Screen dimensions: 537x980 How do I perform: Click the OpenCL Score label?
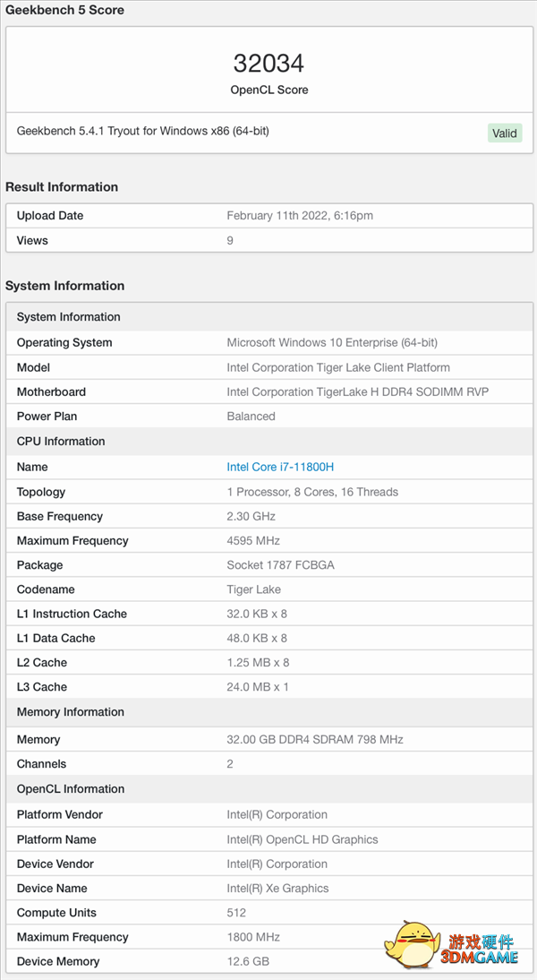point(269,90)
